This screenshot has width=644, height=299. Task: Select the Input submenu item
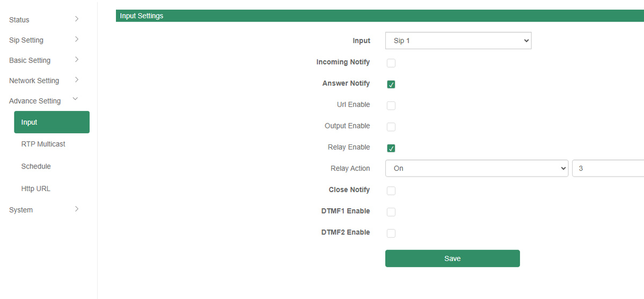pyautogui.click(x=52, y=122)
